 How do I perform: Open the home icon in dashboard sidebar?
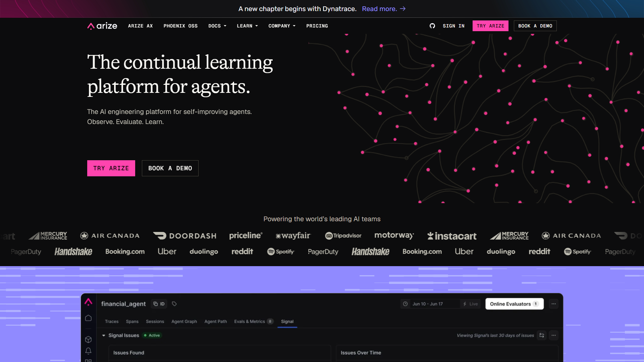pyautogui.click(x=88, y=318)
